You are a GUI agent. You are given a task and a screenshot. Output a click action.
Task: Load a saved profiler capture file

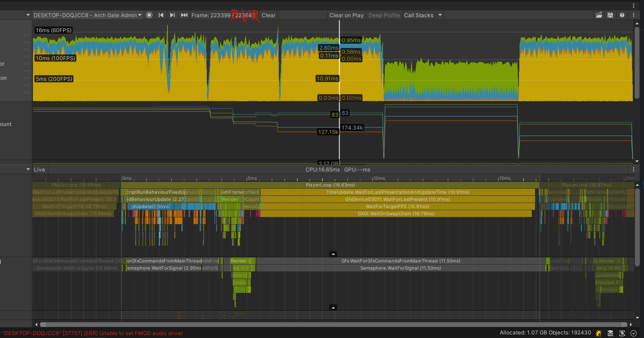(x=599, y=15)
